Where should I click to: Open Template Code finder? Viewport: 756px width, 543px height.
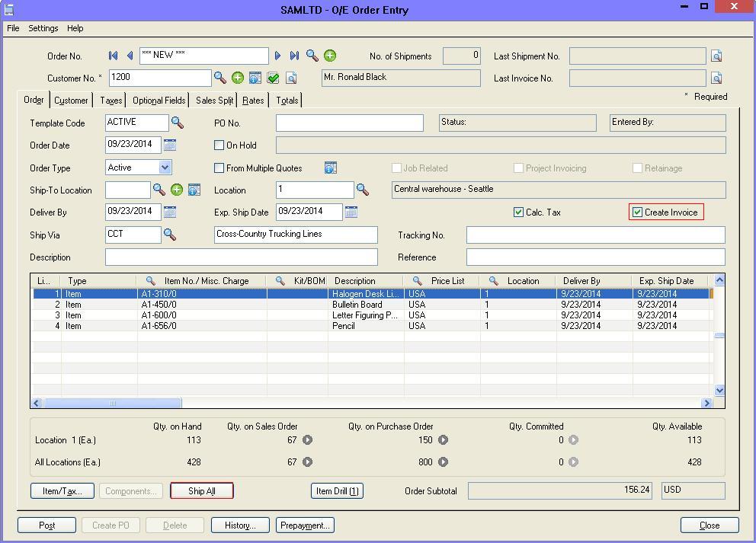(178, 123)
